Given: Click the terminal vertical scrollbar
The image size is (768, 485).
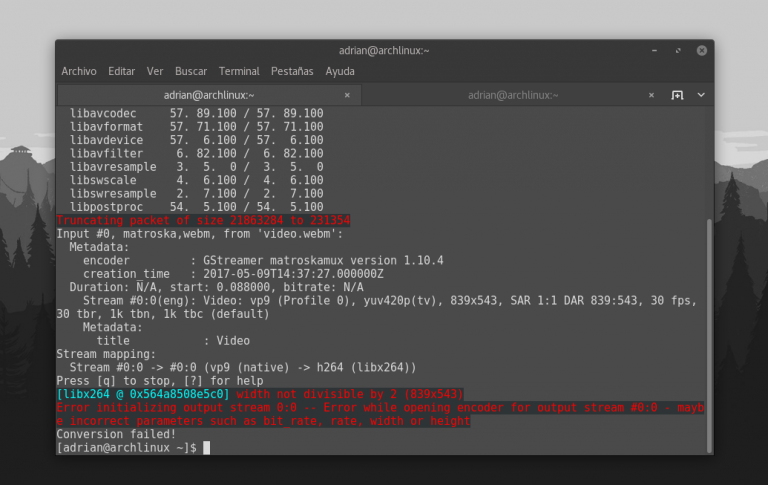Looking at the screenshot, I should tap(710, 330).
